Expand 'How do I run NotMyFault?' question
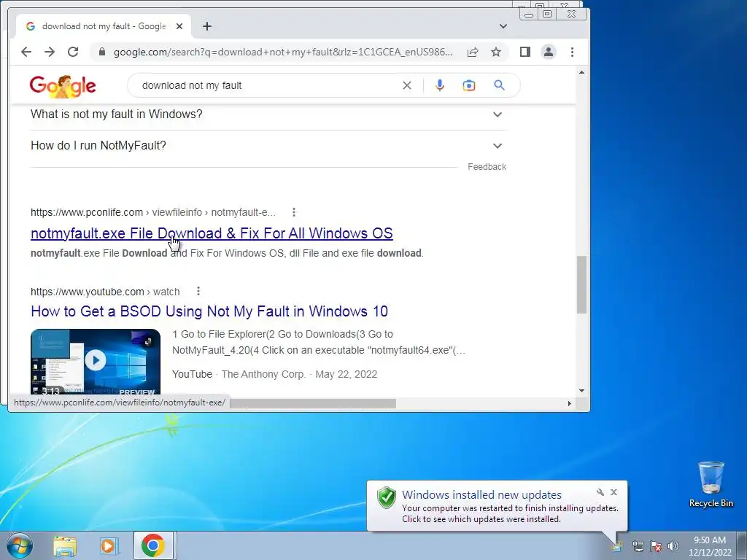 268,146
